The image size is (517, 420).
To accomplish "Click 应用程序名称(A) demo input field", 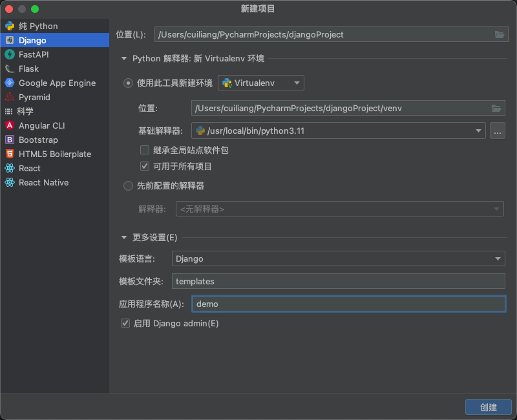I will (348, 304).
